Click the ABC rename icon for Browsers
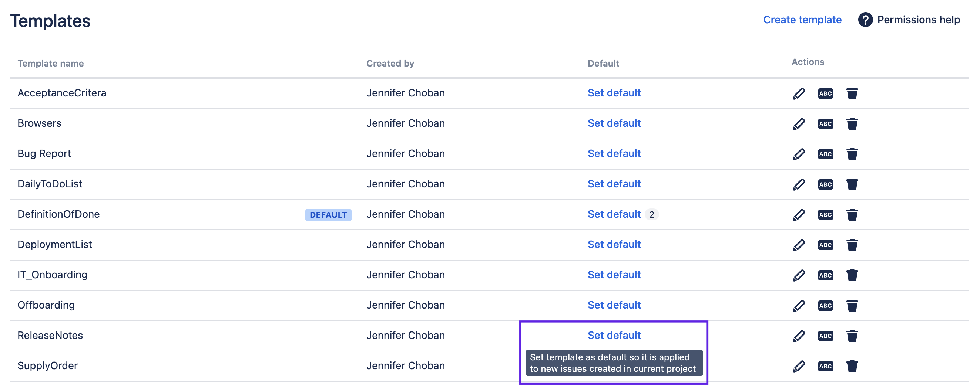Screen dimensions: 980x391 point(825,124)
